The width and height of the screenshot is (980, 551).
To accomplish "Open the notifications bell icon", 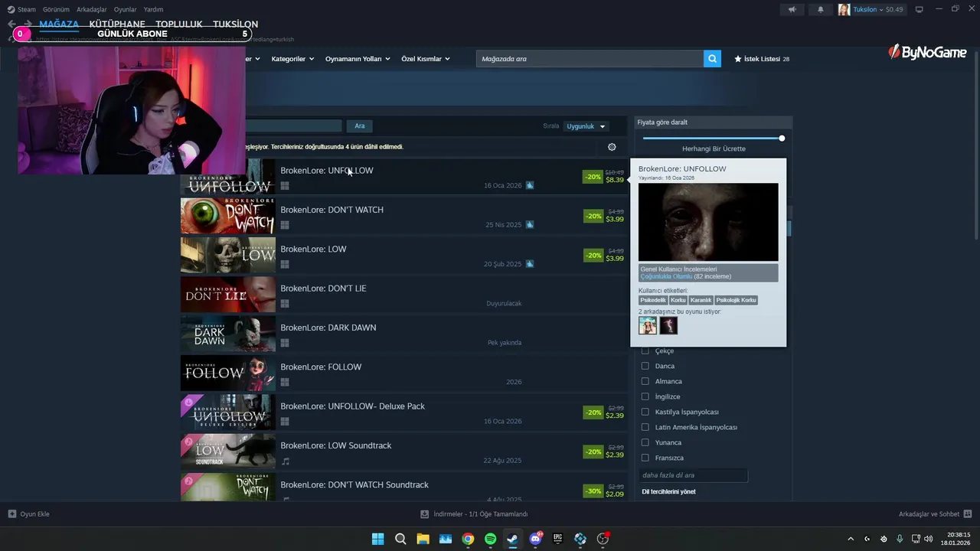I will click(x=821, y=9).
